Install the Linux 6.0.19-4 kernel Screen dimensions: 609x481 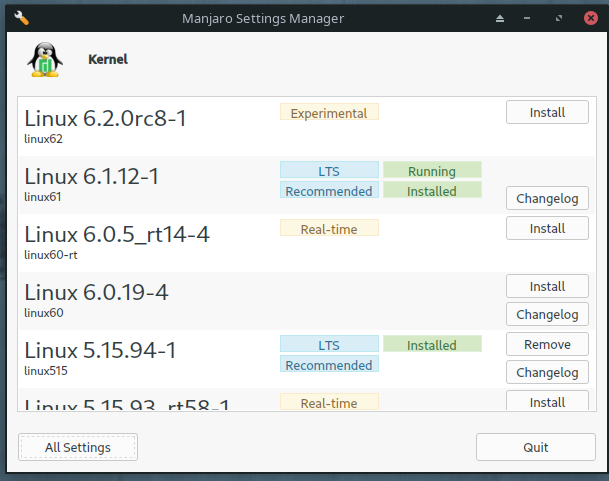pyautogui.click(x=547, y=286)
